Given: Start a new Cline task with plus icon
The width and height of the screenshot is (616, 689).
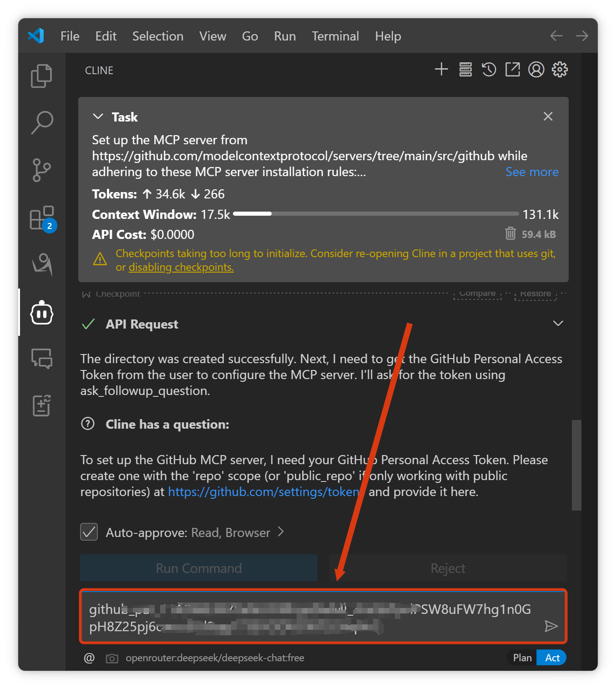Looking at the screenshot, I should click(441, 70).
